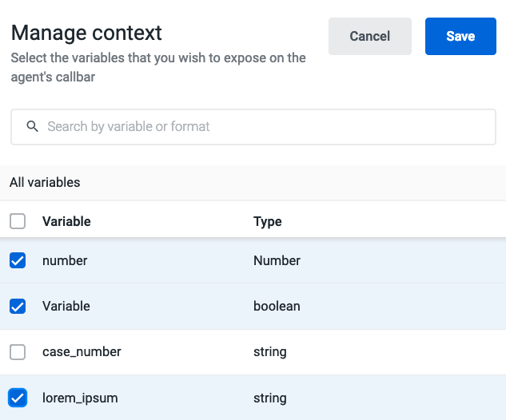Viewport: 506px width, 420px height.
Task: Toggle the select-all header checkbox
Action: (18, 221)
